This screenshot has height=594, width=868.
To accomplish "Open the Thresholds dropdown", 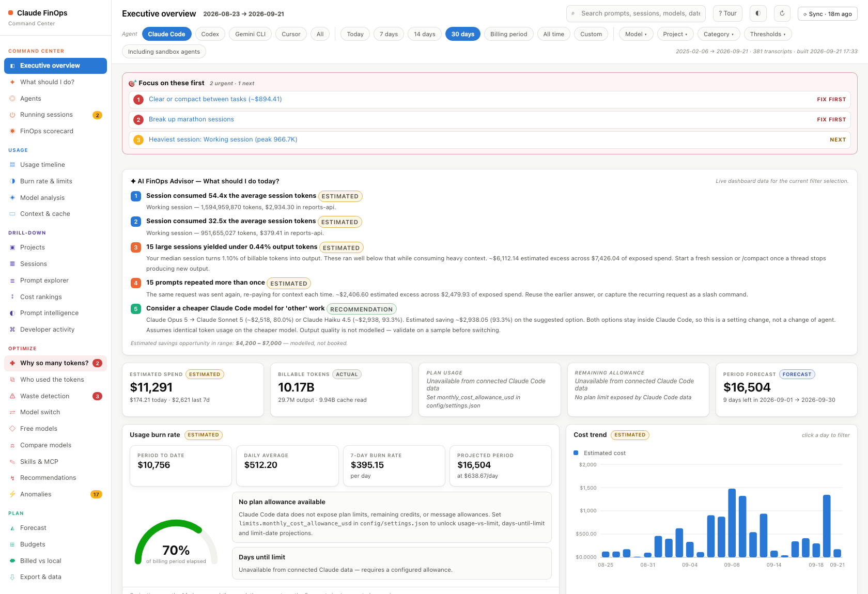I will [x=767, y=34].
